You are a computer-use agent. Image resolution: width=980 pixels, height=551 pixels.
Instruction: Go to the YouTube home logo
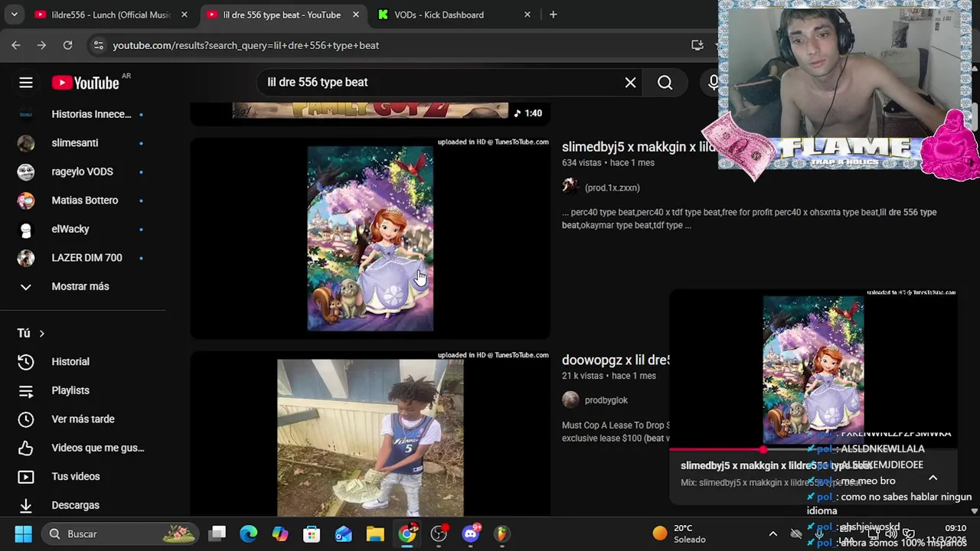coord(85,83)
